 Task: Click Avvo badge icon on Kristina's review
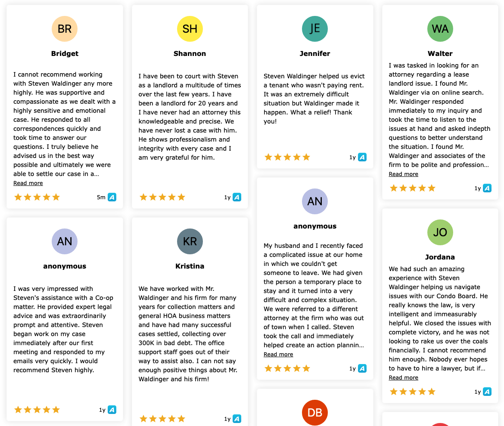237,419
